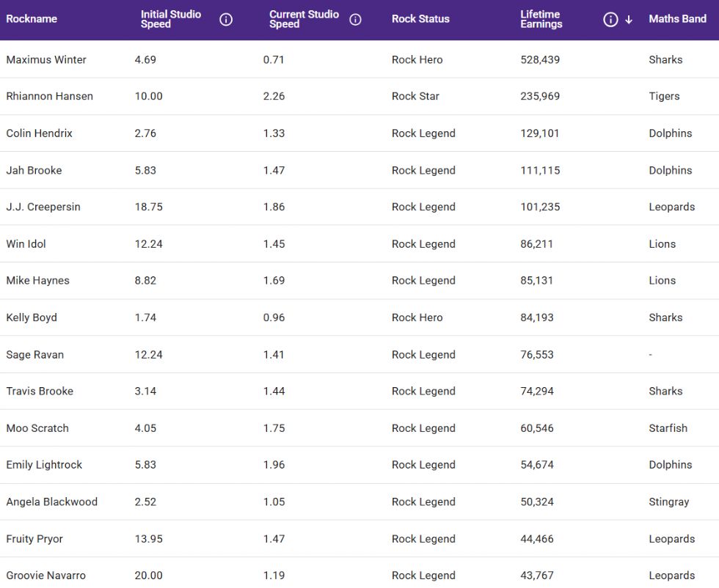The height and width of the screenshot is (588, 719).
Task: Select the Sage Ravan row
Action: (x=34, y=355)
